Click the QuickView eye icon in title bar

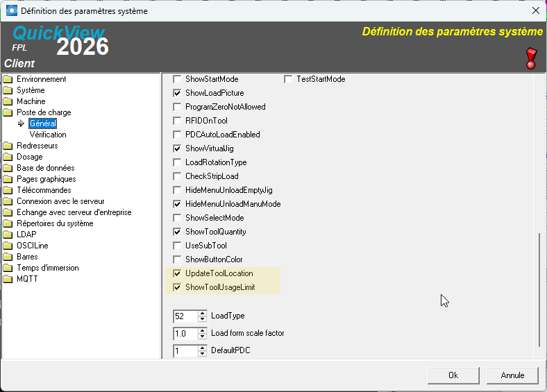click(x=12, y=11)
